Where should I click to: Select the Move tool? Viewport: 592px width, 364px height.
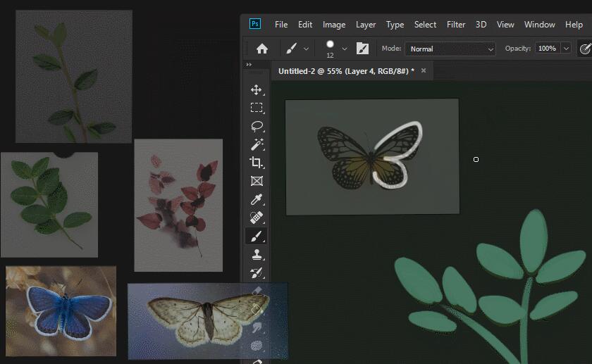[x=257, y=90]
